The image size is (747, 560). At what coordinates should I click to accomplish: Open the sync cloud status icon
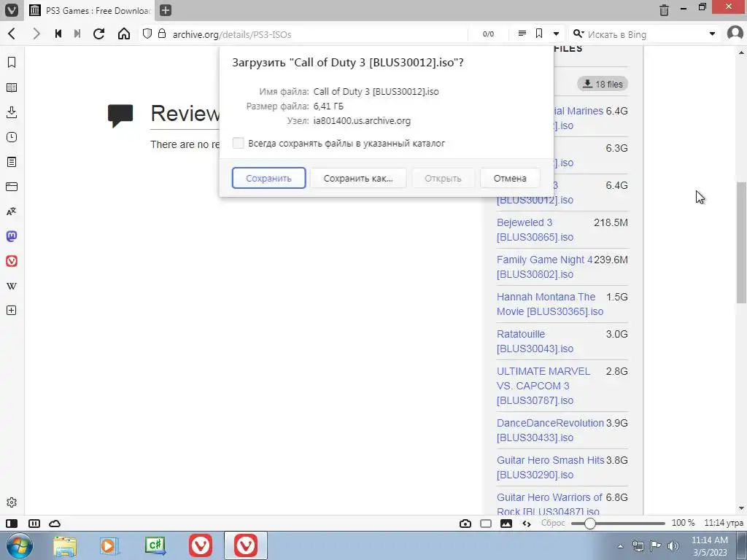(x=55, y=524)
